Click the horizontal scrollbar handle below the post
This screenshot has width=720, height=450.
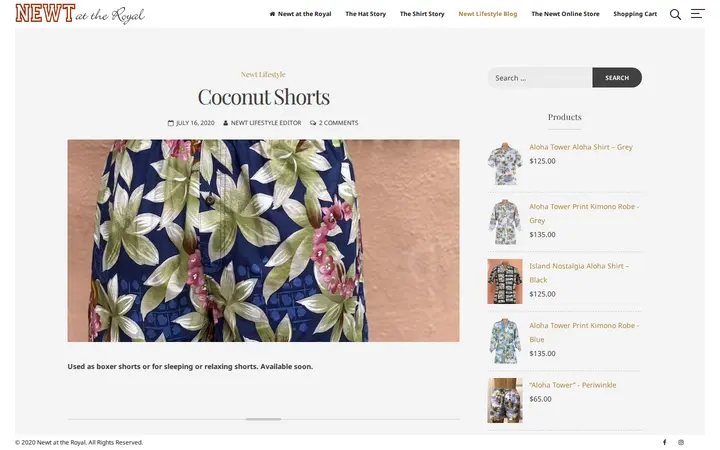(x=263, y=419)
